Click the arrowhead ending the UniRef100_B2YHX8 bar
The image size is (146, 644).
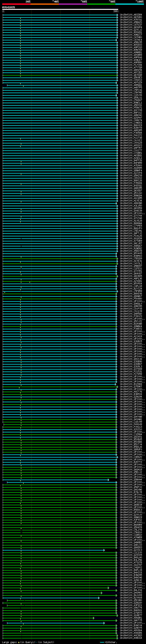click(x=99, y=598)
